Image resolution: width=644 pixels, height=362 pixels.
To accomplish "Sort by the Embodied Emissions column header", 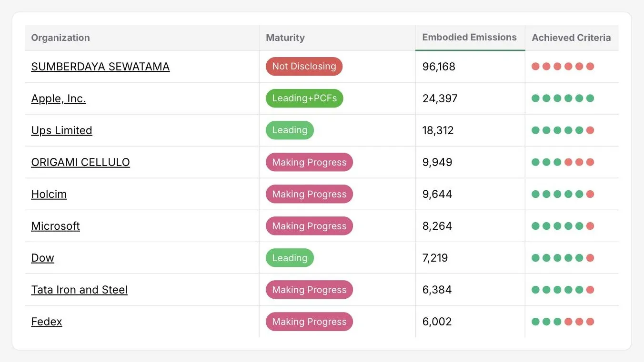I will (x=470, y=37).
